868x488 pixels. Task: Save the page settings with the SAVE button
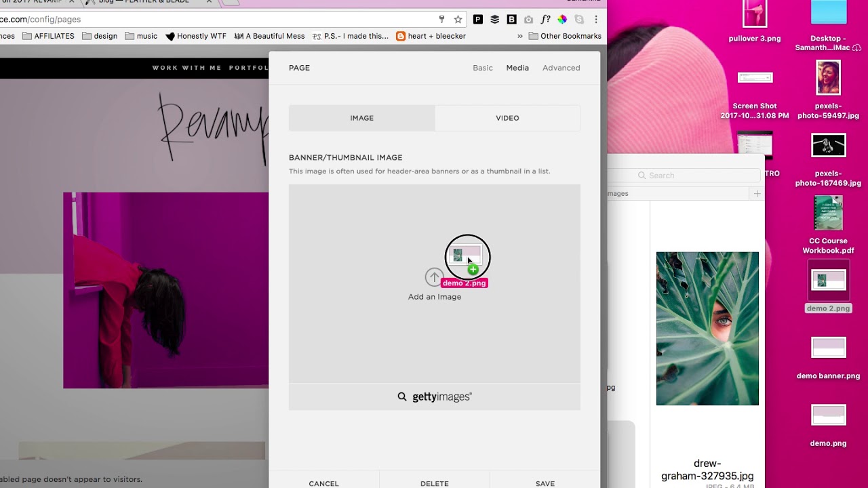tap(545, 483)
